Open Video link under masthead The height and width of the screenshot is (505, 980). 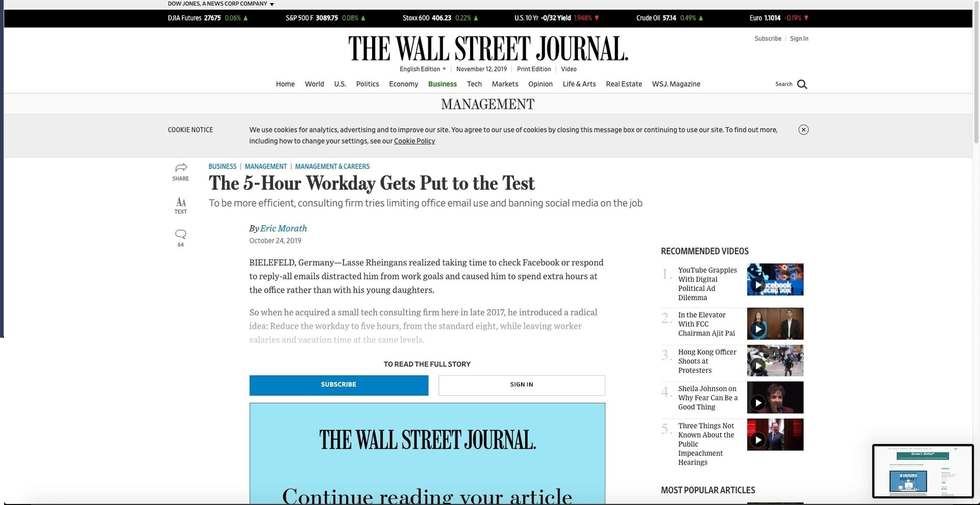point(569,69)
